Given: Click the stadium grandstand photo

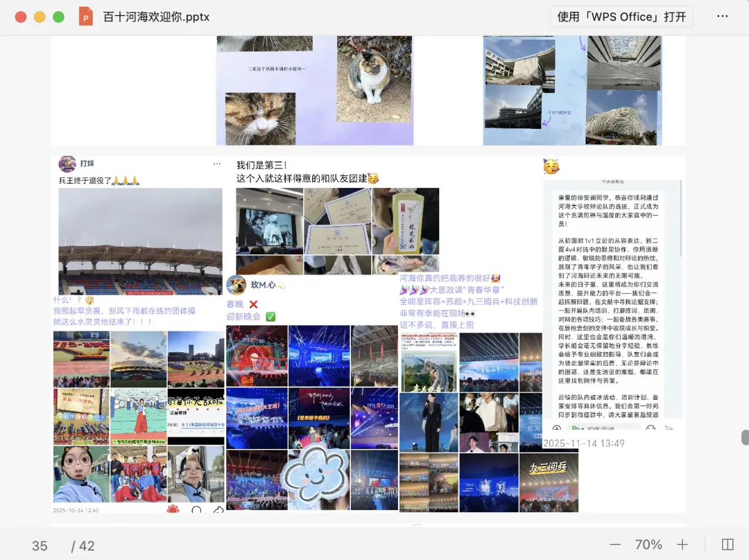Looking at the screenshot, I should point(140,241).
